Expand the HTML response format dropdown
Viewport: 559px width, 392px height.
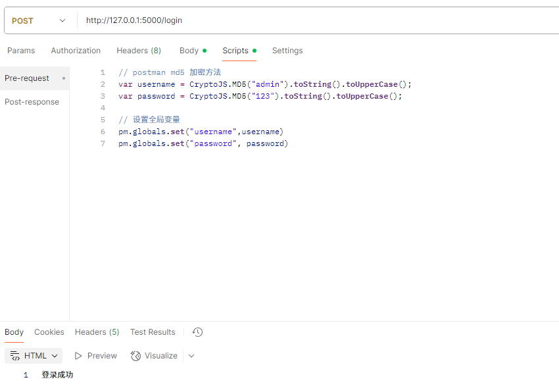[x=34, y=356]
